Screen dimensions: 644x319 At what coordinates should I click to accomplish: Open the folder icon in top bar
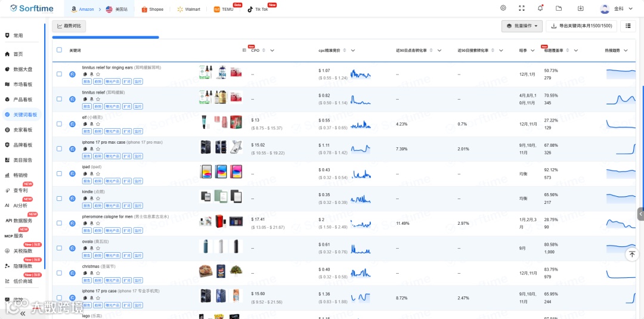tap(559, 8)
